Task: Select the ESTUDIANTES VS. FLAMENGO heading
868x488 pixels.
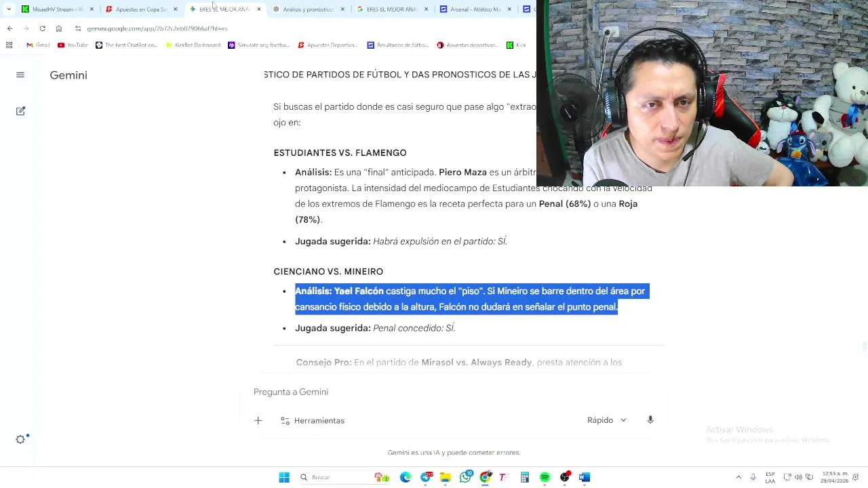Action: click(x=340, y=153)
